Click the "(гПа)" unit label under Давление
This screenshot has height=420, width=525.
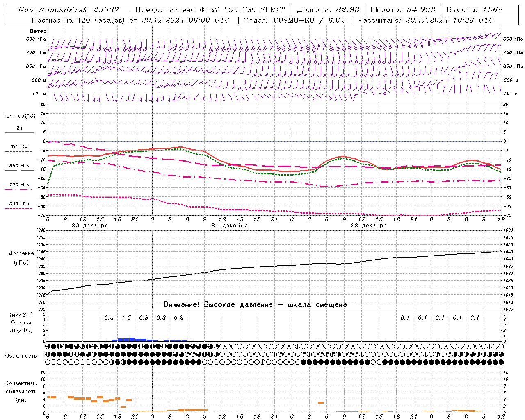click(21, 262)
